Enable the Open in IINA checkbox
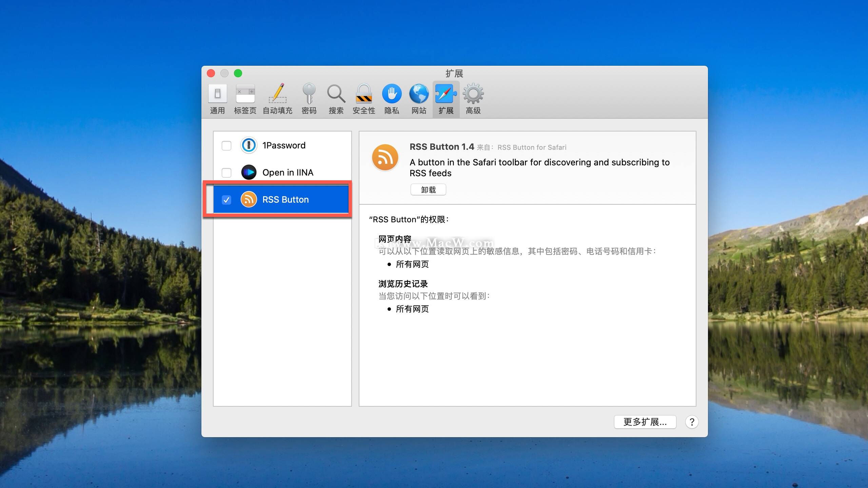868x488 pixels. (226, 173)
